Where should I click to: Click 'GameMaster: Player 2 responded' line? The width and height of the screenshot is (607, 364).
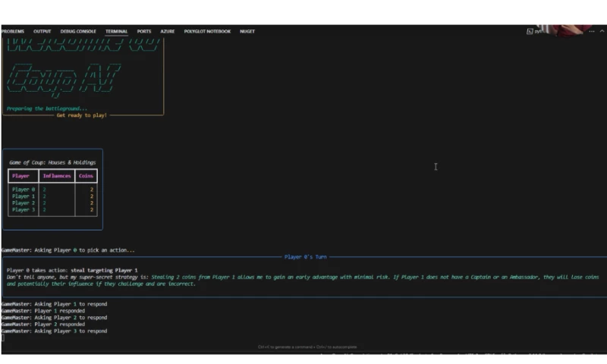43,325
